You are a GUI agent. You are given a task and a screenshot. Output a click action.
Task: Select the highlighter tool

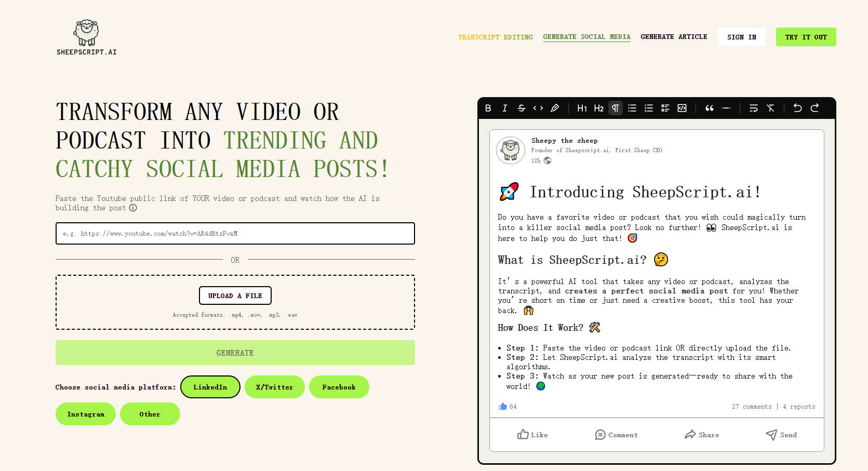pyautogui.click(x=555, y=108)
